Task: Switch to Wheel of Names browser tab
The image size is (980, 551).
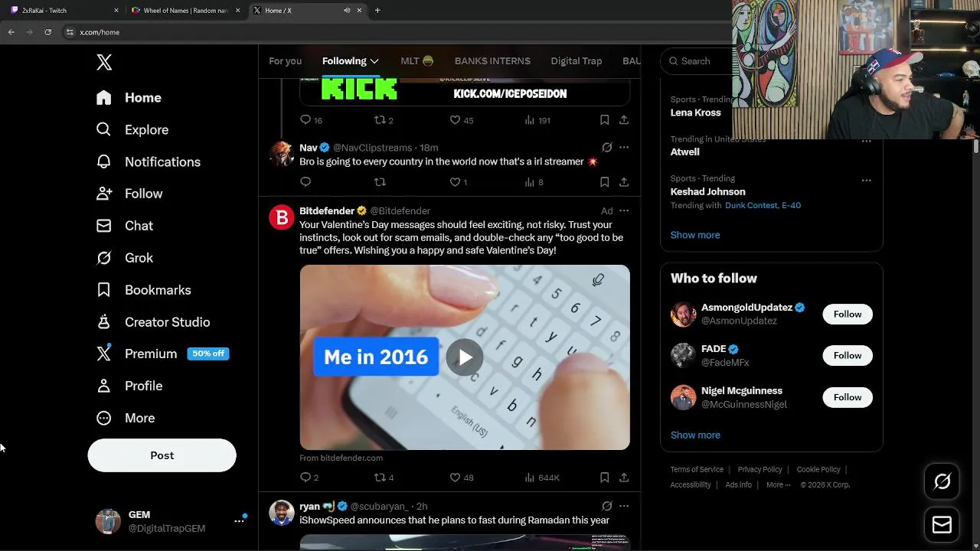Action: (x=185, y=11)
